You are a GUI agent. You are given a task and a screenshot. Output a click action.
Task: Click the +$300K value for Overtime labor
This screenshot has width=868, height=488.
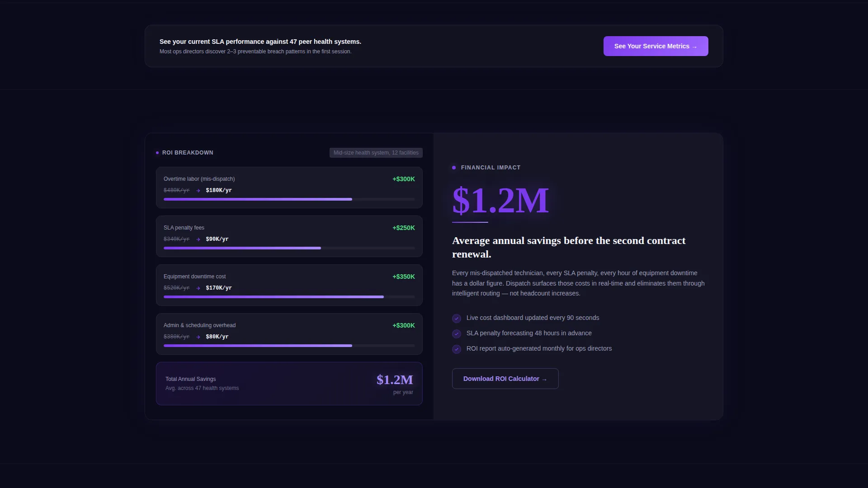click(404, 179)
